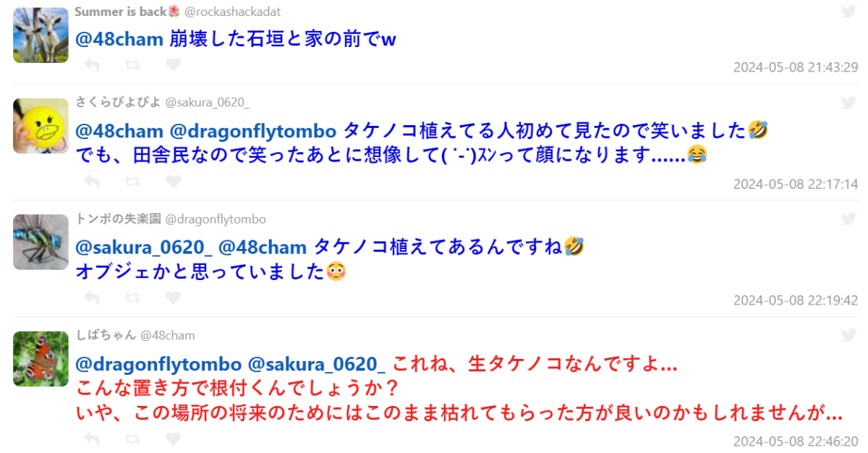
Task: Open @dragonflytombo mention in sakura's tweet
Action: coord(252,131)
